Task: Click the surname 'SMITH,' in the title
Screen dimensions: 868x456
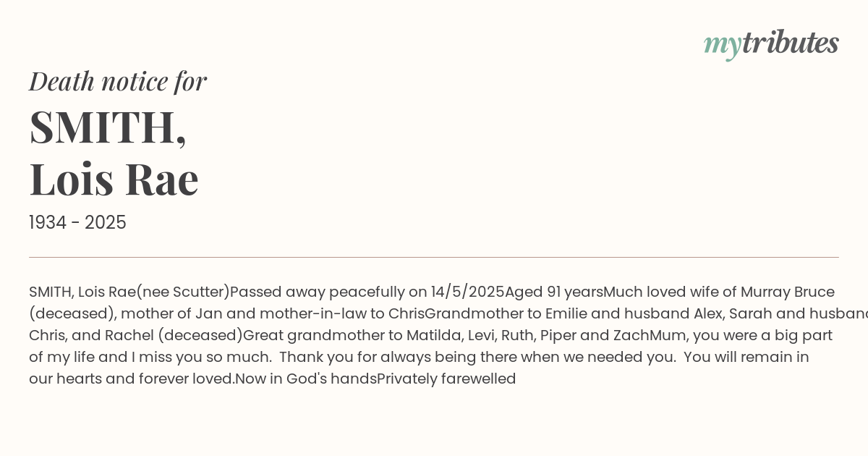Action: coord(108,127)
